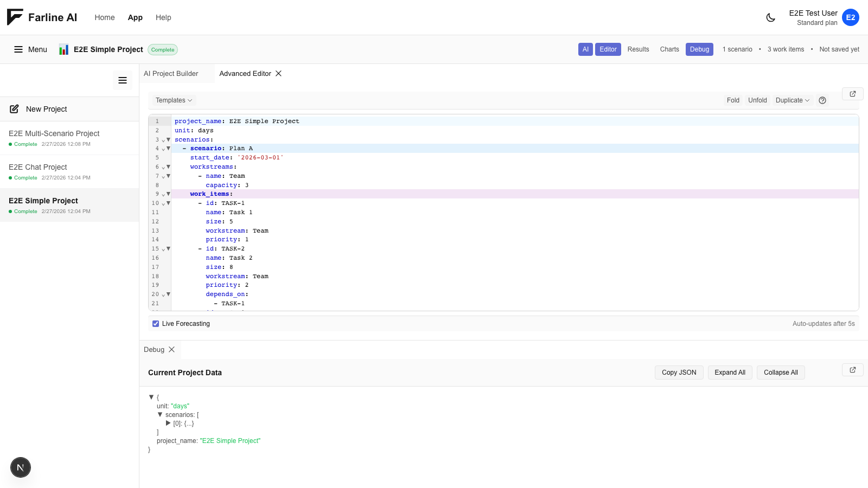Open the editor in a new window
This screenshot has height=488, width=868.
tap(852, 93)
